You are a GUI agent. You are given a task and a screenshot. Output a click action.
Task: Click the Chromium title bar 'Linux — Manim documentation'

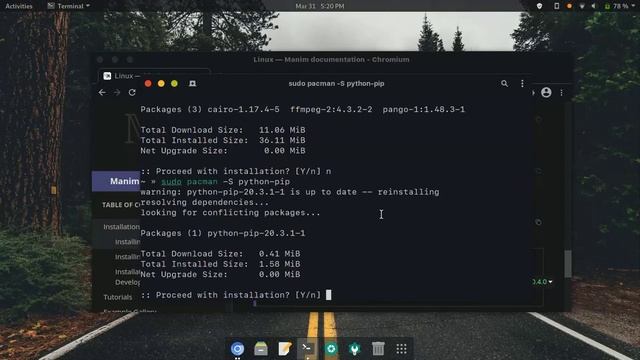[331, 60]
